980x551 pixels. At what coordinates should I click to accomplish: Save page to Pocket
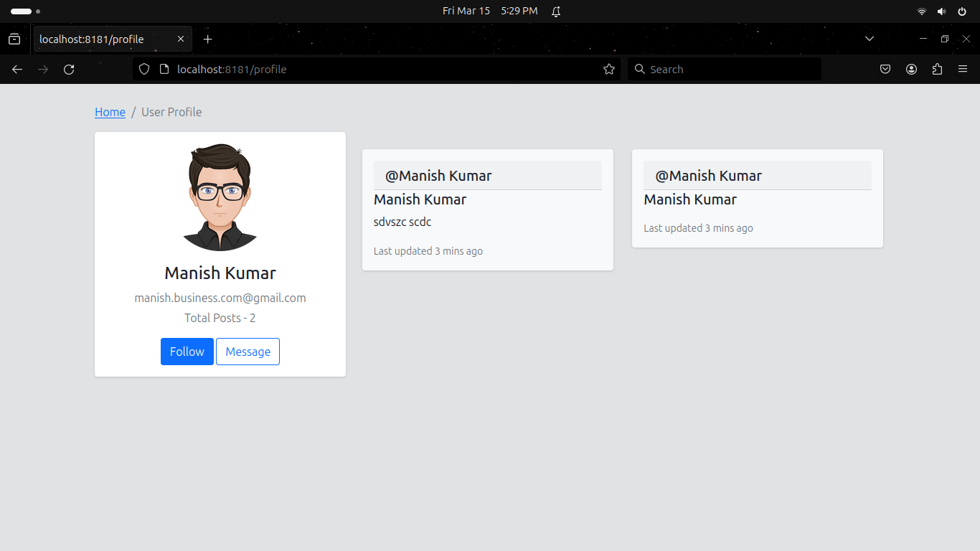click(885, 69)
